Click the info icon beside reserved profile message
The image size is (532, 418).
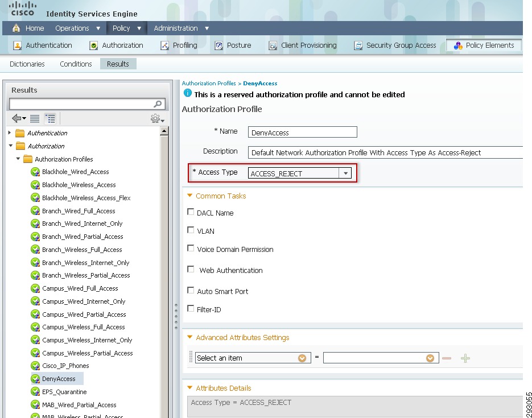click(x=187, y=93)
